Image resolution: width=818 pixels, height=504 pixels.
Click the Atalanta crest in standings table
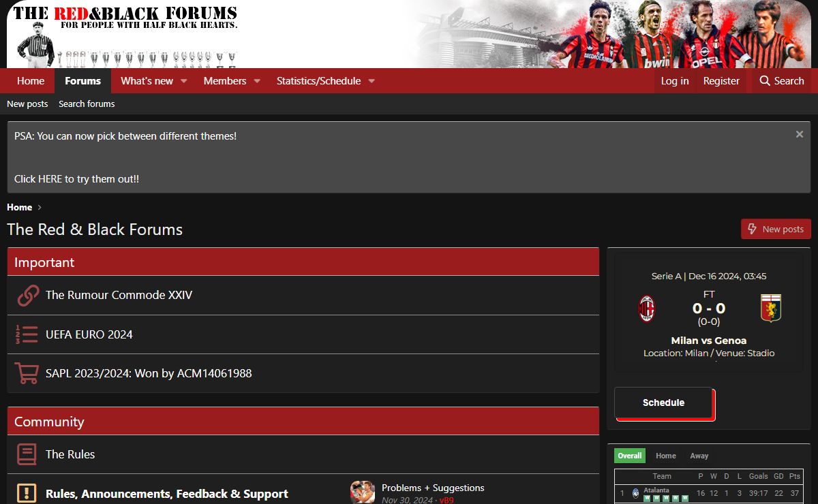[635, 493]
